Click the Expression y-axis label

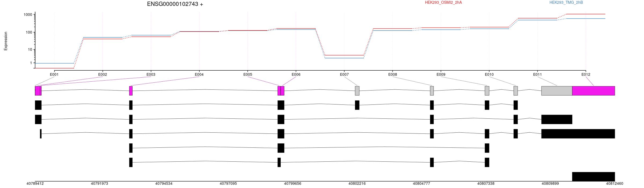(x=6, y=41)
